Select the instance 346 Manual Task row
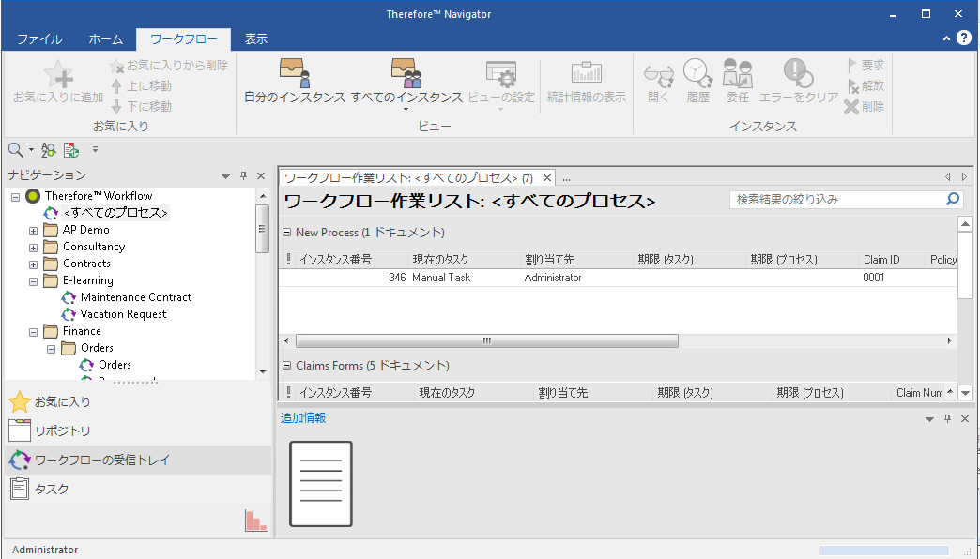 coord(618,278)
